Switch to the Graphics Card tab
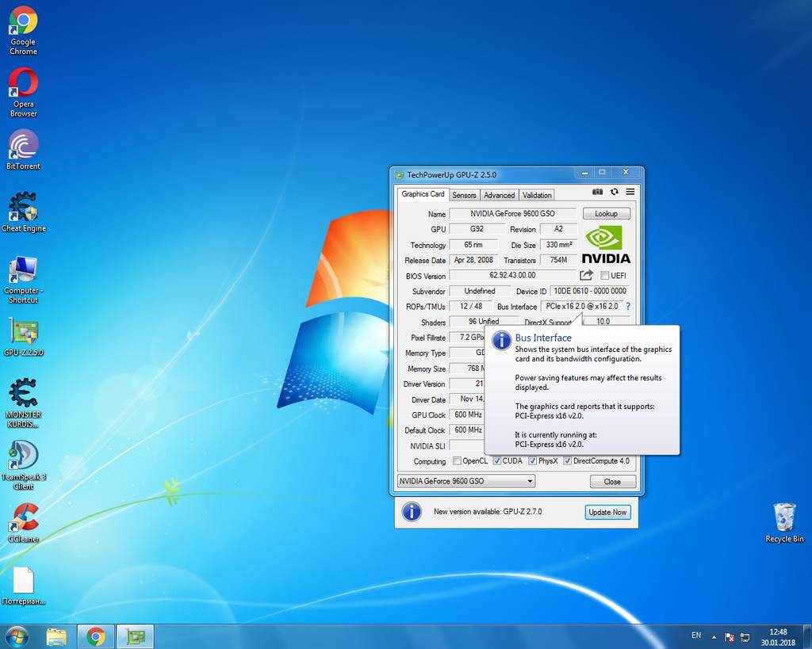This screenshot has height=649, width=812. (423, 194)
